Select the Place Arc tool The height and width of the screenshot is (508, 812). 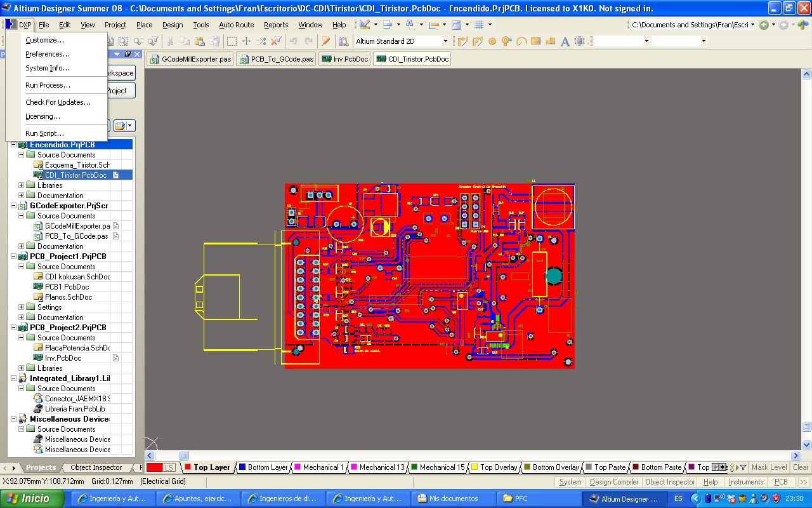(521, 41)
